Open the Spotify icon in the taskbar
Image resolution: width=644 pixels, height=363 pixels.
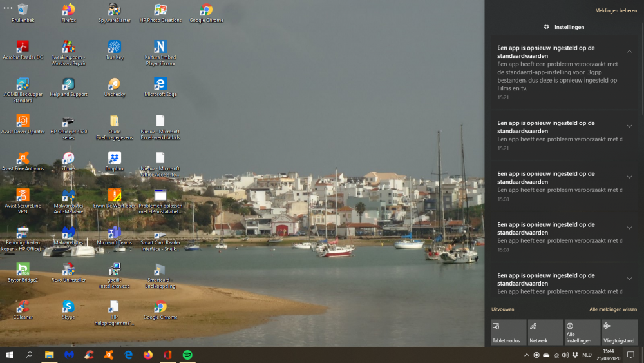click(x=187, y=355)
